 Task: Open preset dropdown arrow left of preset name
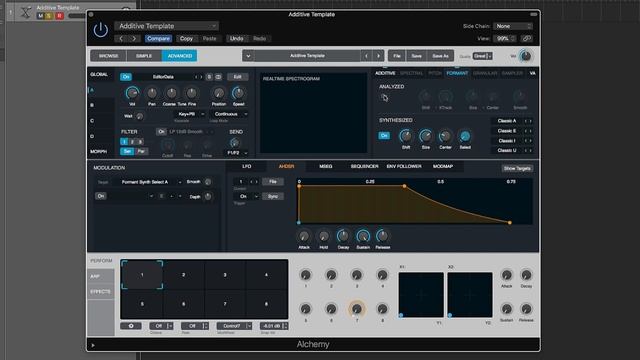point(248,56)
